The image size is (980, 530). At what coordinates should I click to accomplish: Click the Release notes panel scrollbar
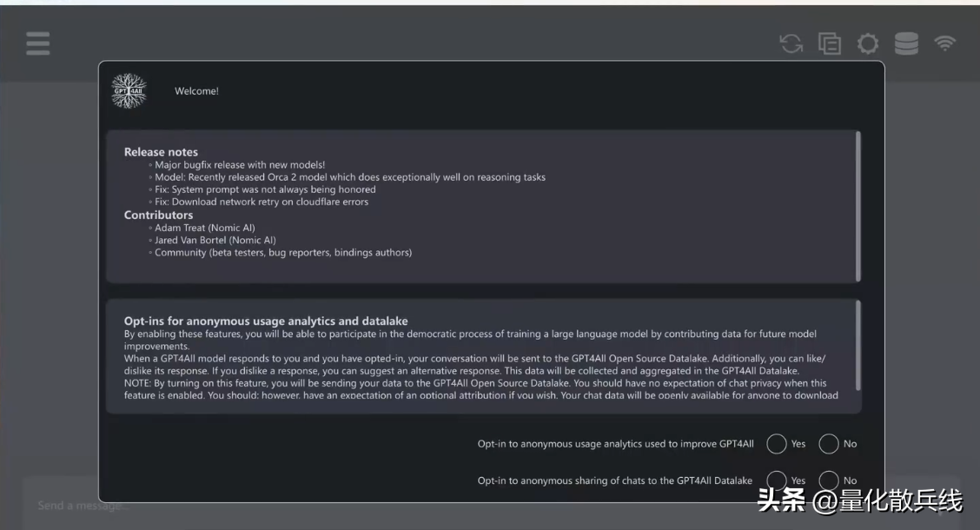coord(858,206)
